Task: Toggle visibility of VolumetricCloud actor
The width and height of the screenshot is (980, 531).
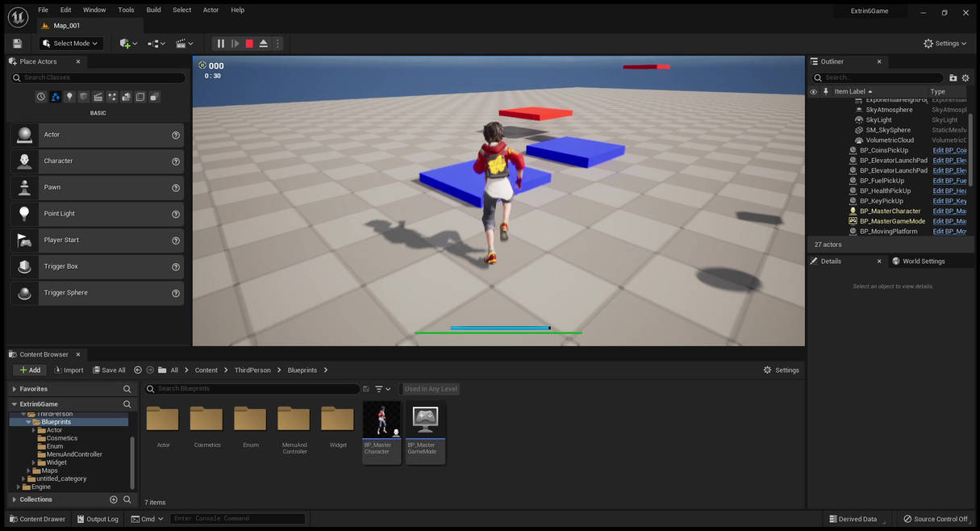Action: [813, 140]
